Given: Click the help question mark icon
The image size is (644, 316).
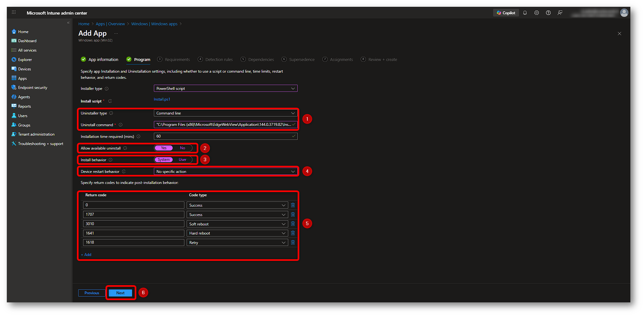Looking at the screenshot, I should tap(548, 13).
